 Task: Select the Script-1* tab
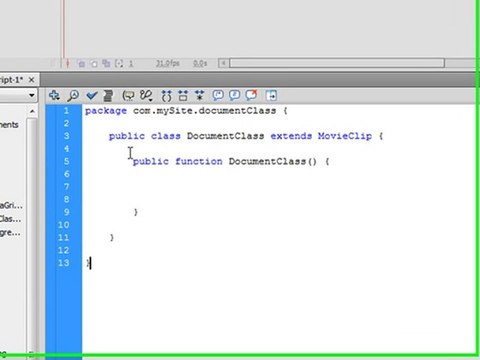pyautogui.click(x=12, y=80)
